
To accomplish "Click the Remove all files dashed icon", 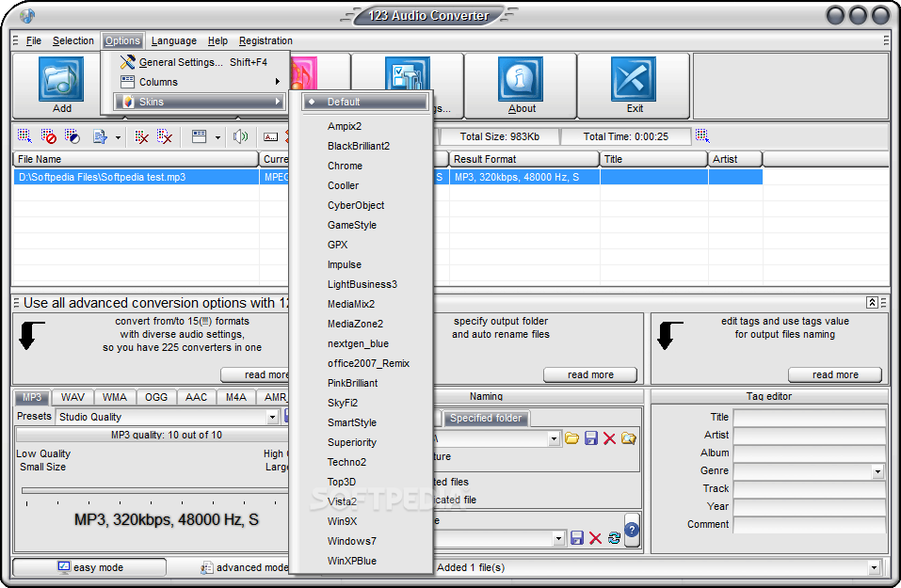I will coord(165,136).
